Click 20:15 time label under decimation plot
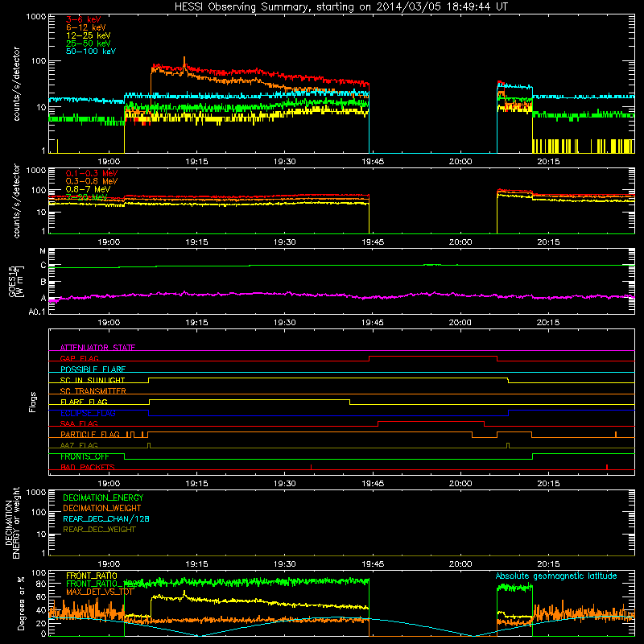 pyautogui.click(x=548, y=564)
